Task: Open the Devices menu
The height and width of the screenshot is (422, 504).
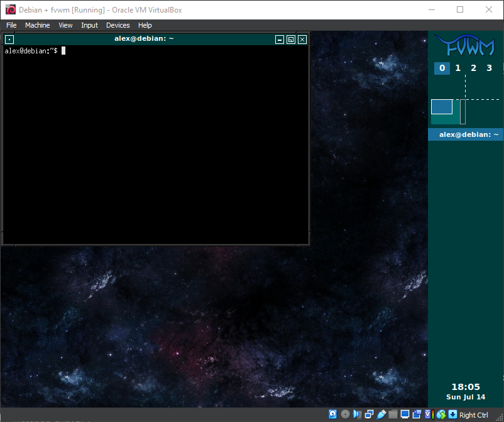Action: tap(118, 25)
